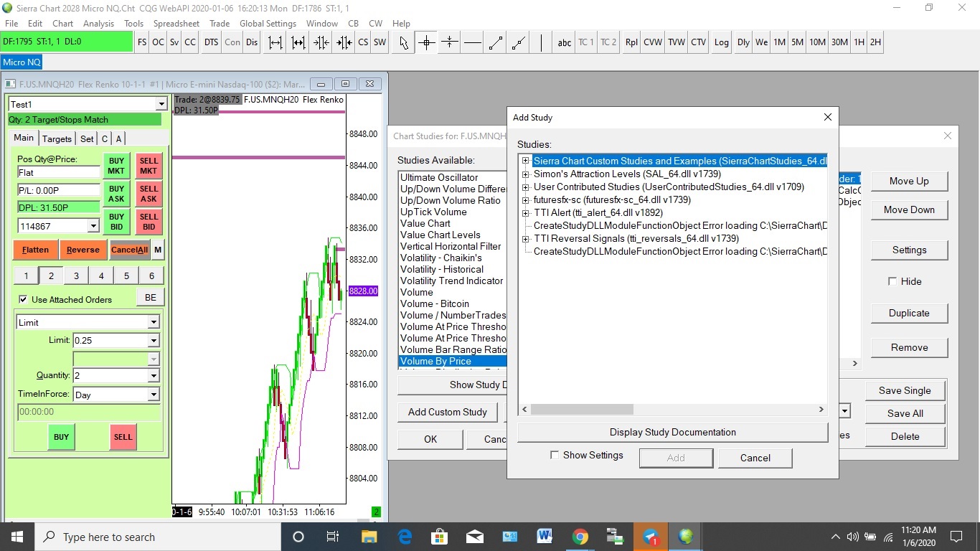Click the Display Study Documentation button

point(672,432)
